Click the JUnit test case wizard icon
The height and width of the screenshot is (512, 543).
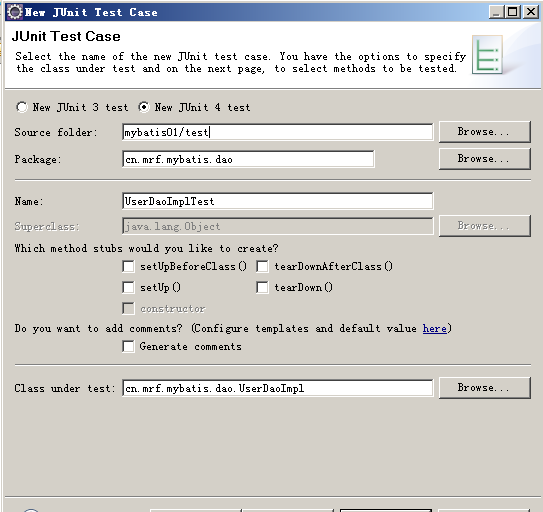(x=487, y=55)
